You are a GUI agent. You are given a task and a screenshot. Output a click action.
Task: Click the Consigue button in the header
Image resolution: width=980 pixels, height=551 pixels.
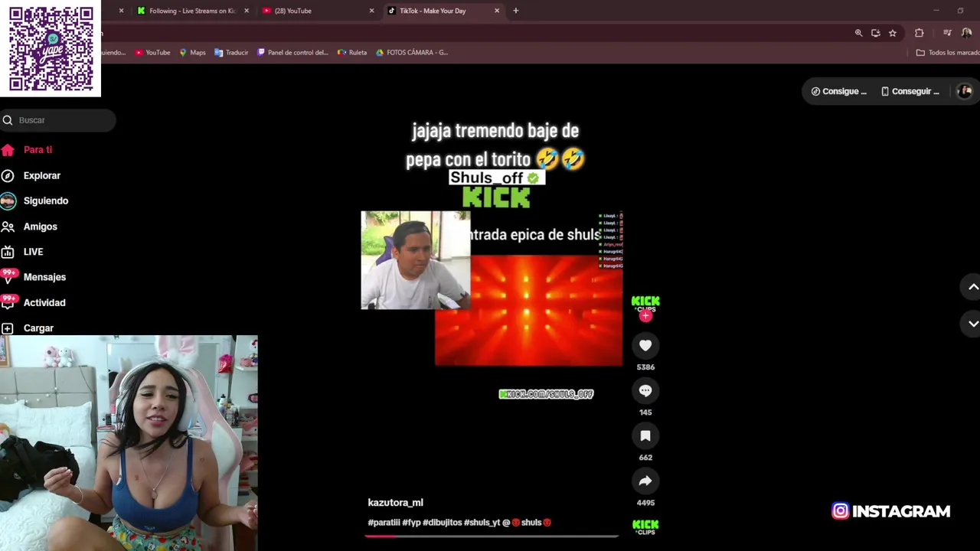[839, 91]
